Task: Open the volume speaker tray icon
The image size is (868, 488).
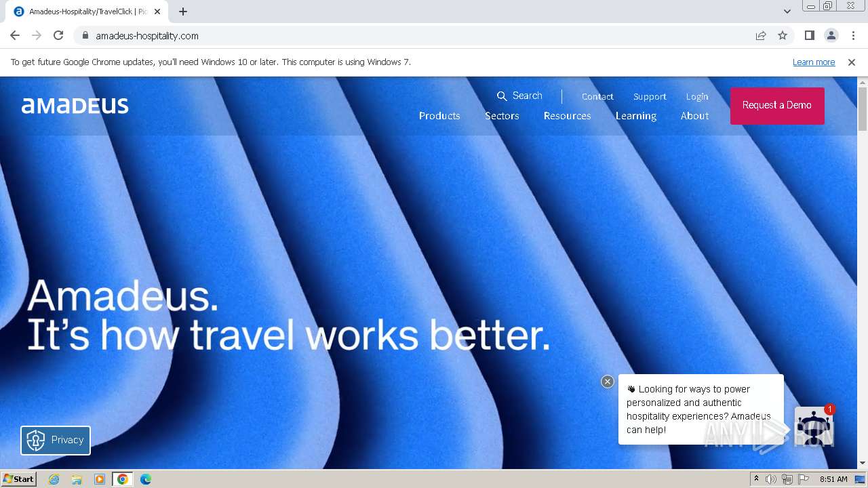Action: 771,479
